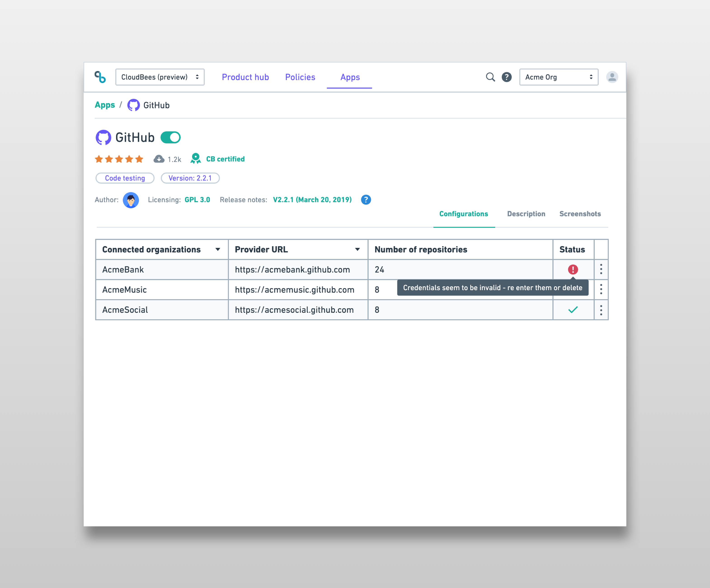Click the five-star rating

coord(119,159)
